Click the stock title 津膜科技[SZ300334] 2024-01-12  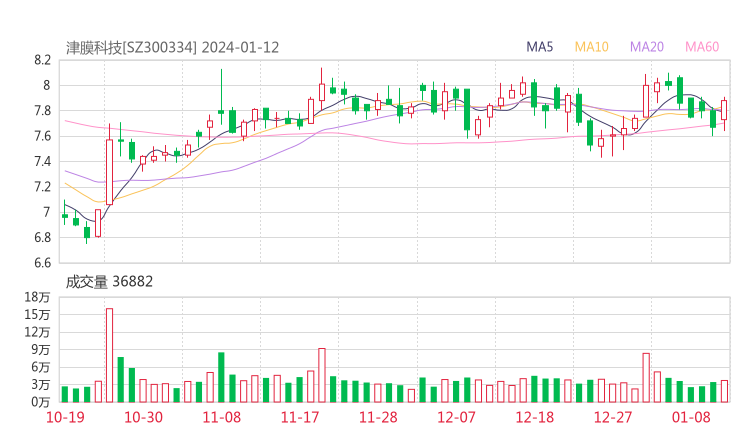pos(172,48)
